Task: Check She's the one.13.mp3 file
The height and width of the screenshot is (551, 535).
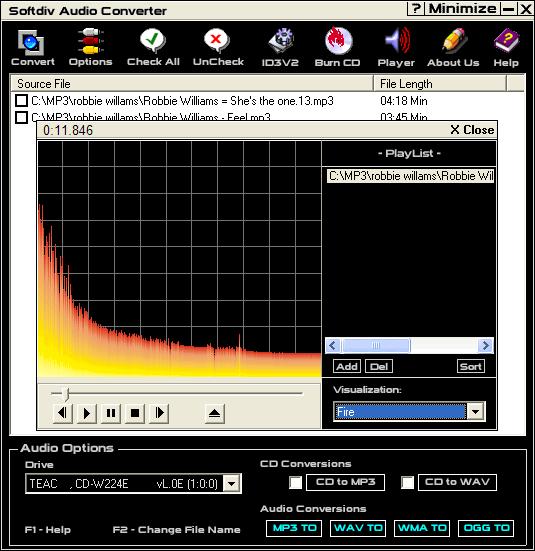Action: click(x=21, y=101)
